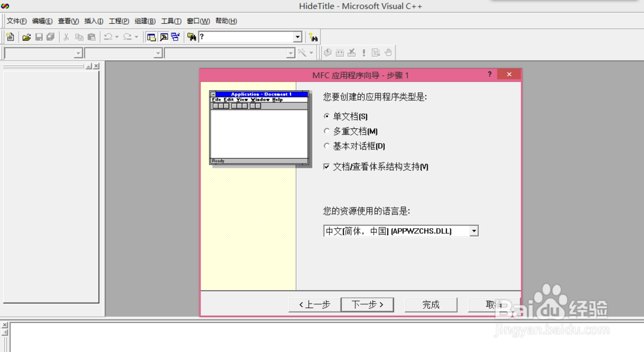
Task: Close the MFC wizard dialog
Action: coord(509,74)
